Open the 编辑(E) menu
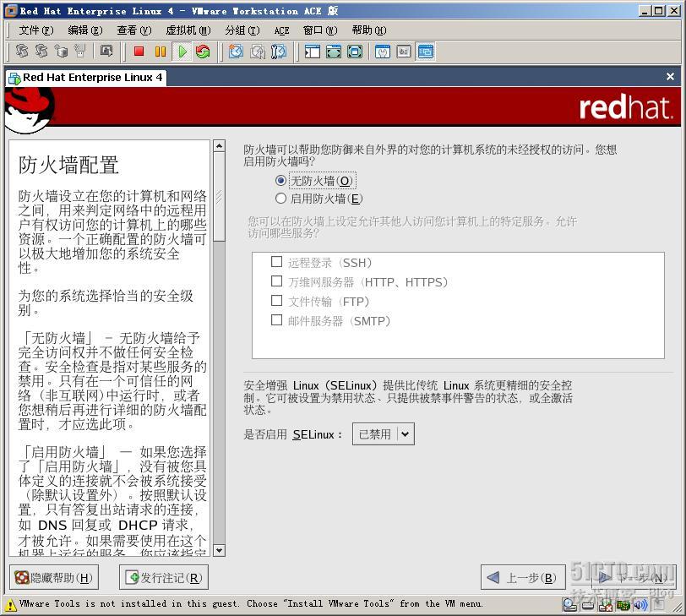Viewport: 686px width, 616px height. [85, 30]
